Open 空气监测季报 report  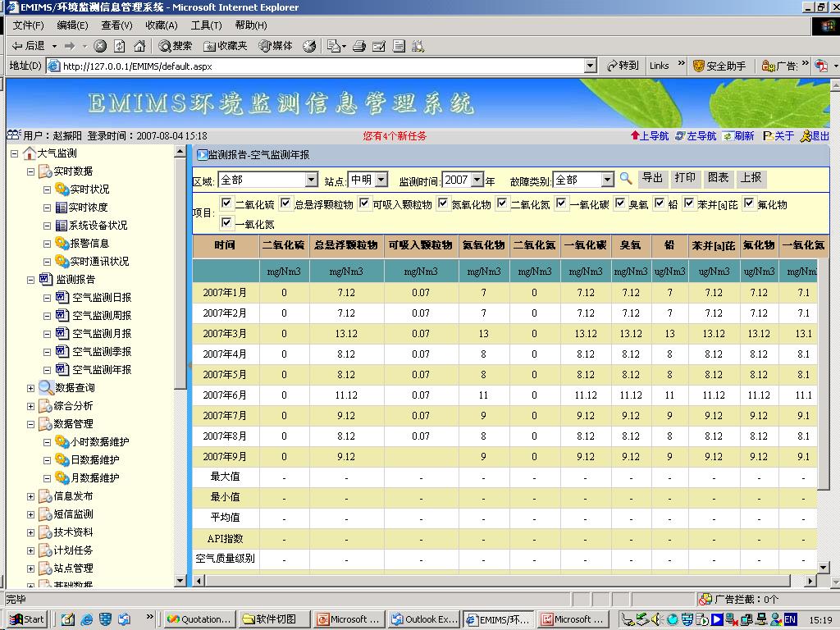(102, 351)
